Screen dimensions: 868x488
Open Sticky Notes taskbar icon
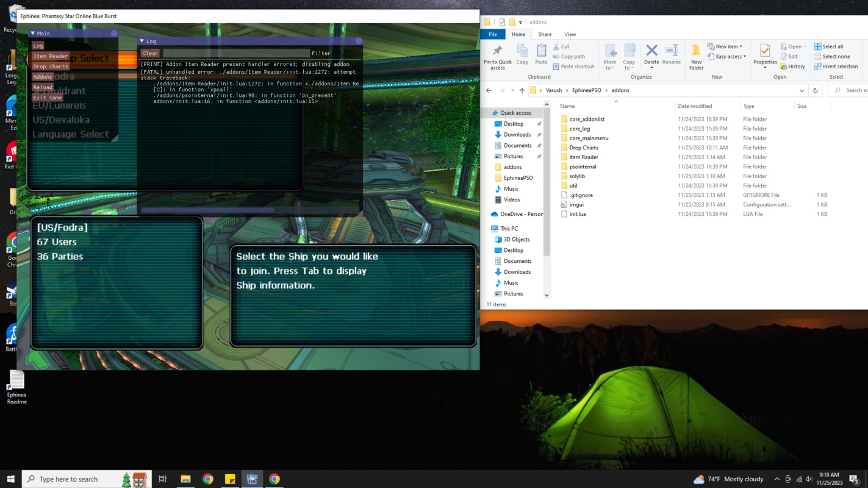pos(230,479)
